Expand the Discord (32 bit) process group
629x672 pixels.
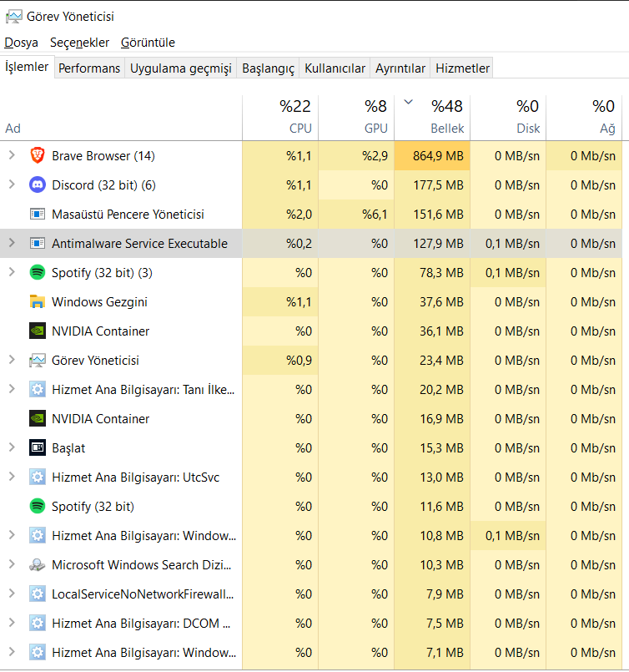click(12, 185)
